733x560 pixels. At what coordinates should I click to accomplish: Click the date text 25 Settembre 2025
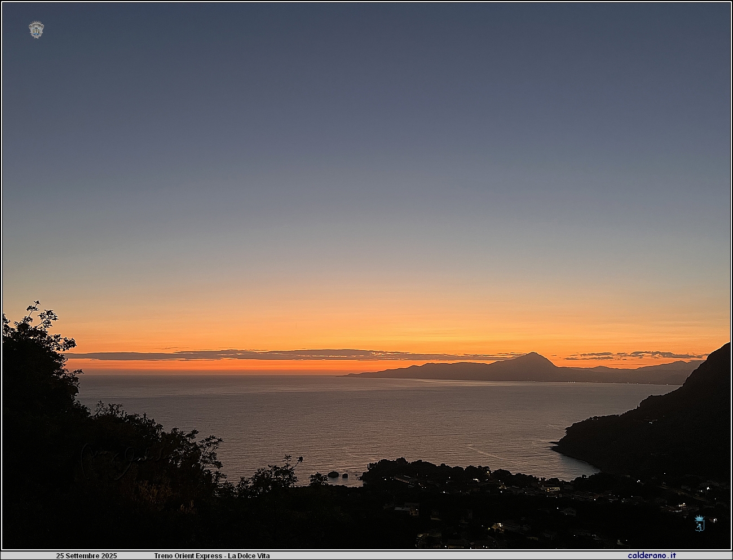click(86, 556)
